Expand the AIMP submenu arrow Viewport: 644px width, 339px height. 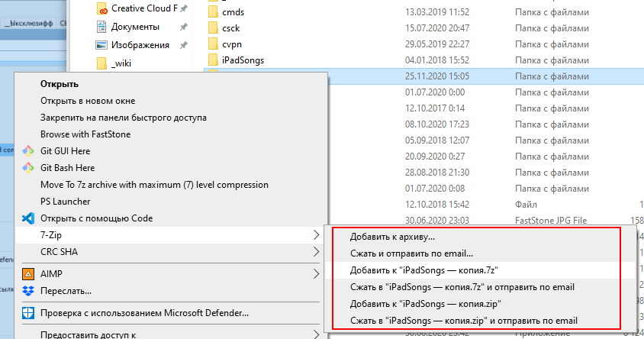point(316,273)
